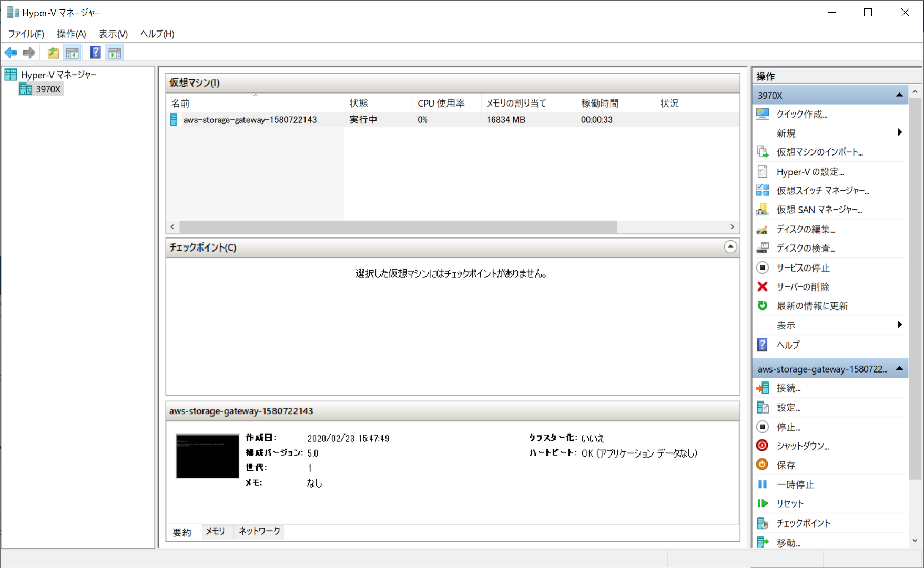Click the チェックポイント action icon
Image resolution: width=924 pixels, height=568 pixels.
(763, 523)
